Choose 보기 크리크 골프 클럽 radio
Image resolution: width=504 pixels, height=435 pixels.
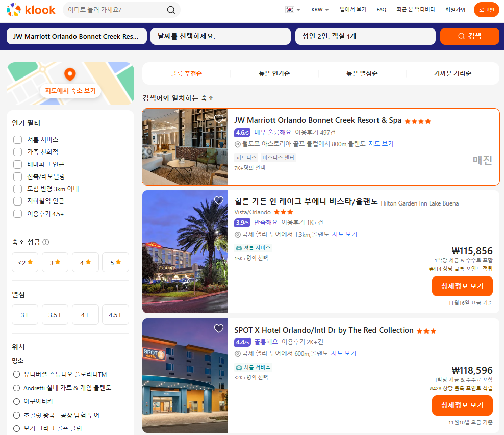click(16, 428)
